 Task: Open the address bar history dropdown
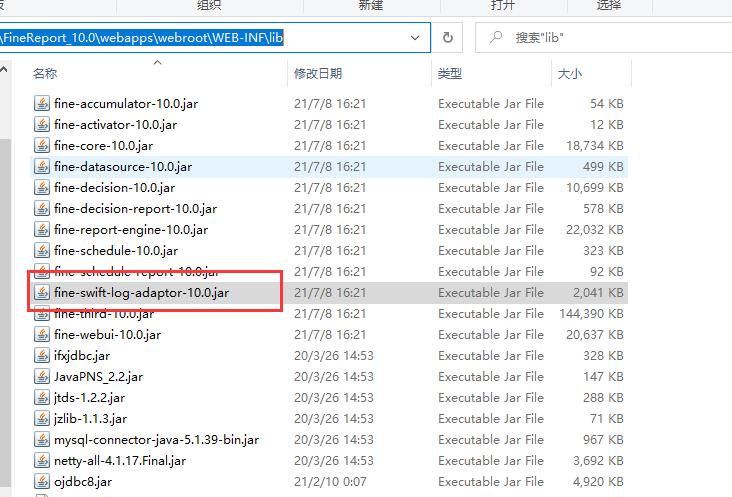click(415, 37)
